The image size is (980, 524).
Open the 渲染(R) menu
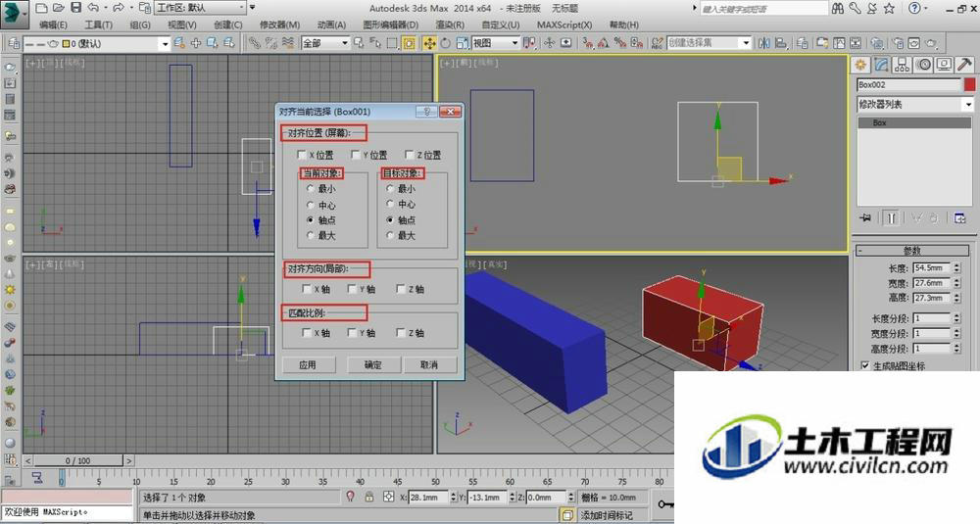(450, 25)
